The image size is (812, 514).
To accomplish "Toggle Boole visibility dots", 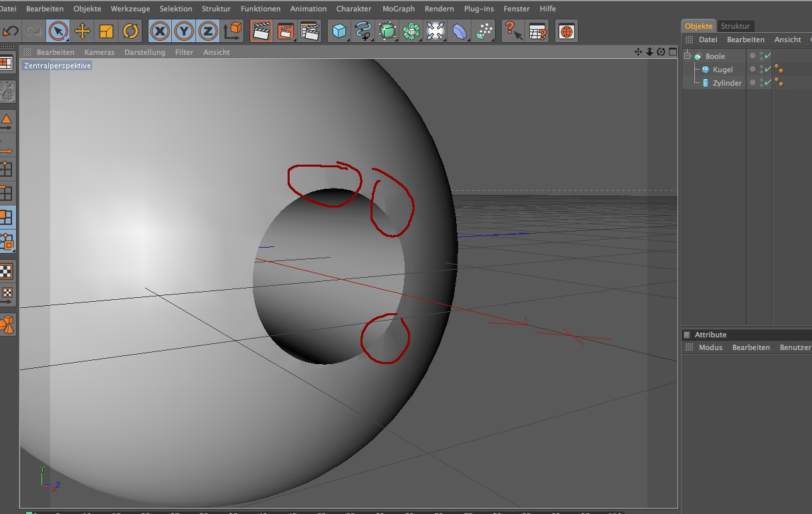I will [x=761, y=56].
